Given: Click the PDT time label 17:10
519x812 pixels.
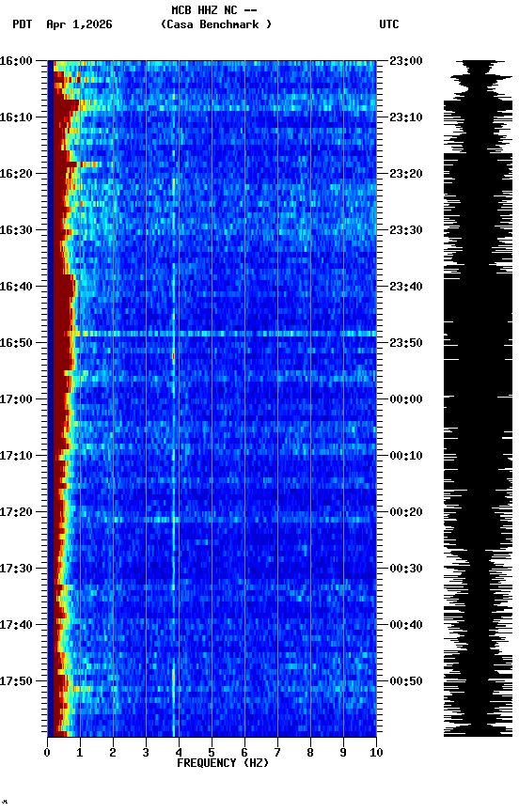Looking at the screenshot, I should 16,456.
